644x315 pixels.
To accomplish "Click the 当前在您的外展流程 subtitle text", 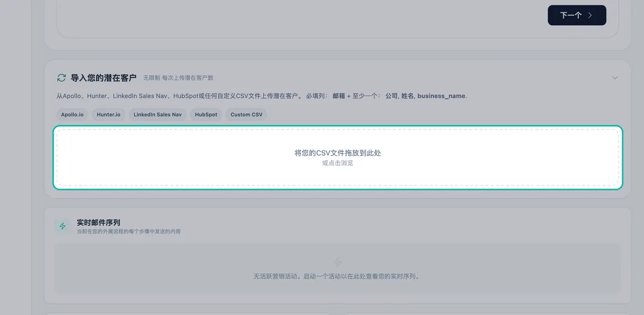I will click(x=128, y=231).
